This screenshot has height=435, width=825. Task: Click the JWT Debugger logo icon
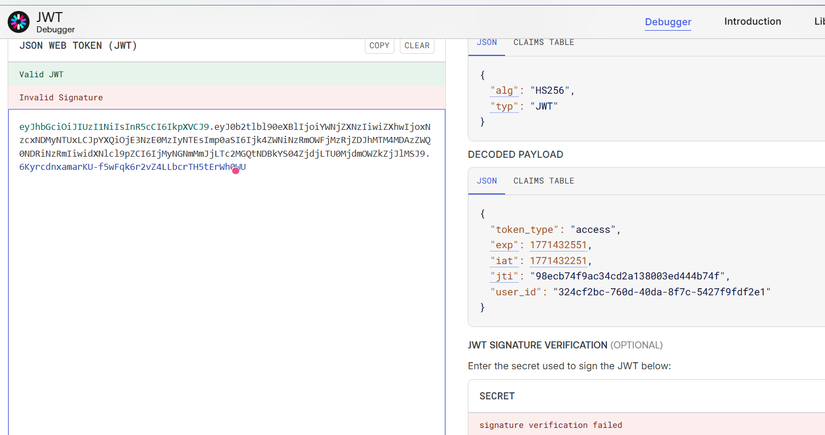coord(19,22)
